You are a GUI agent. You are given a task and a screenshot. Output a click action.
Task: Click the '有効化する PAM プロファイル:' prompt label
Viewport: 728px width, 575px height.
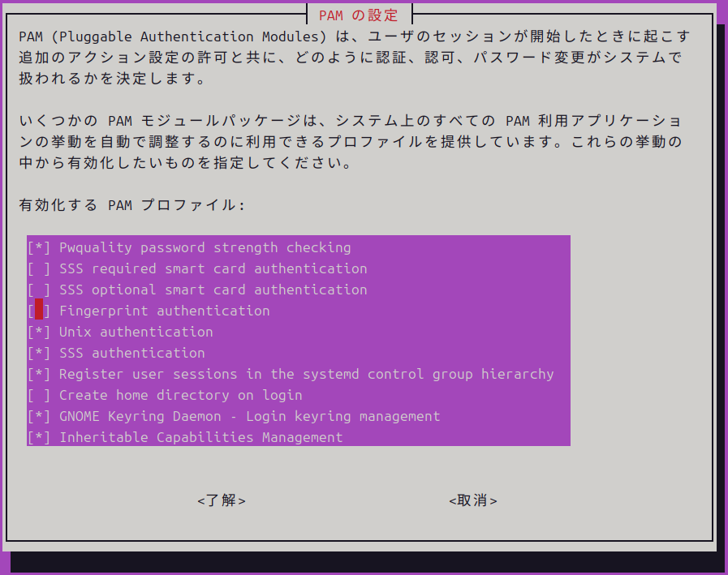tap(131, 205)
